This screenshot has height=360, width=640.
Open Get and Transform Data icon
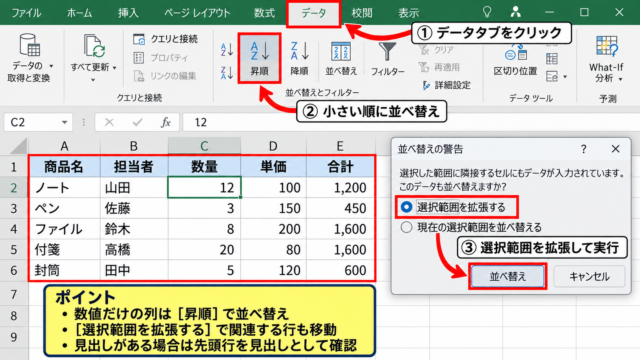pos(29,45)
